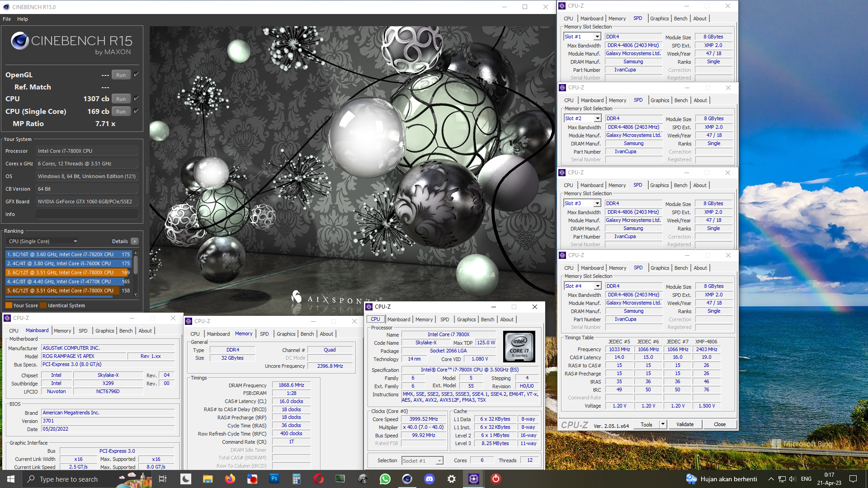Expand ranking Details arrow in Cinebench
This screenshot has height=488, width=868.
[135, 241]
